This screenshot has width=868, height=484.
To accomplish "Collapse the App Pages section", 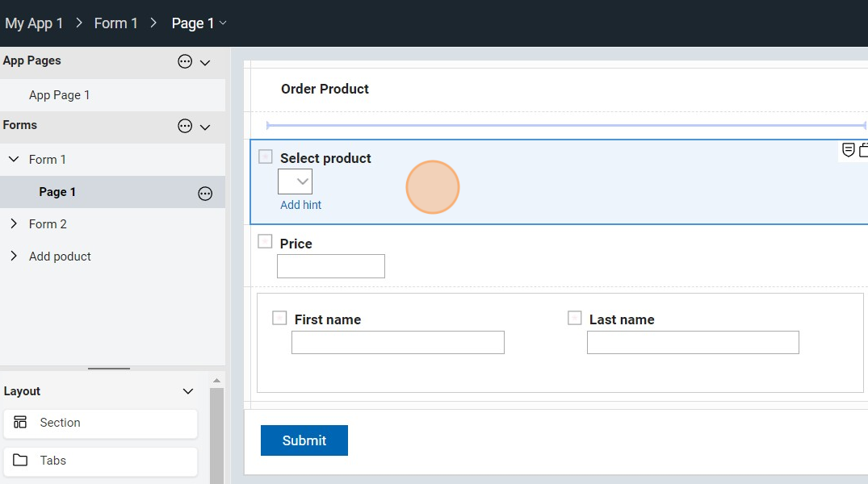I will 205,62.
